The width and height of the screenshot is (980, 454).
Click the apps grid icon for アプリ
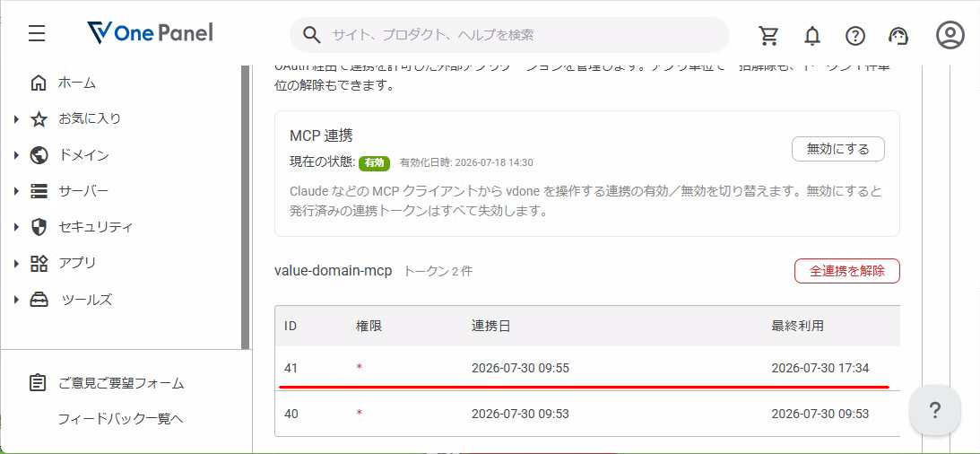39,263
